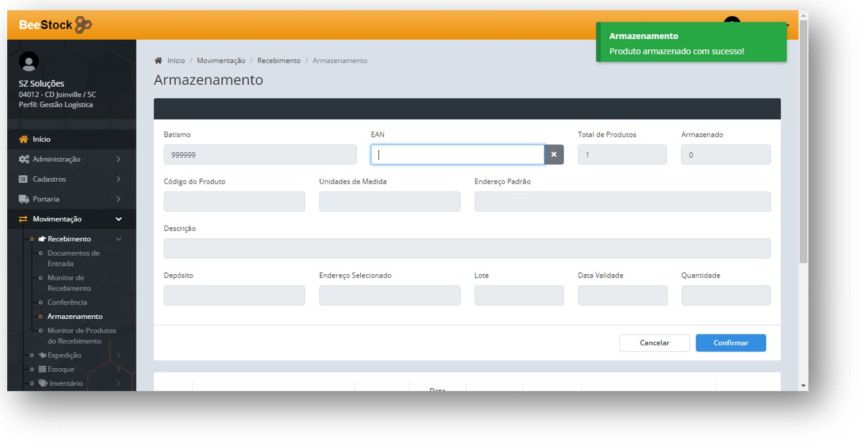868x444 pixels.
Task: Expand the Cadastros submenu arrow
Action: tap(119, 179)
